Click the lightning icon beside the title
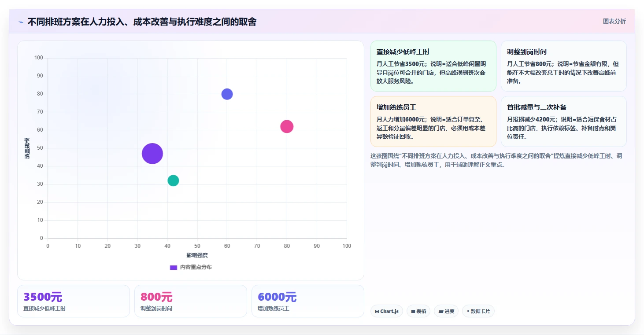Screen dimensions: 644x335 coord(21,22)
